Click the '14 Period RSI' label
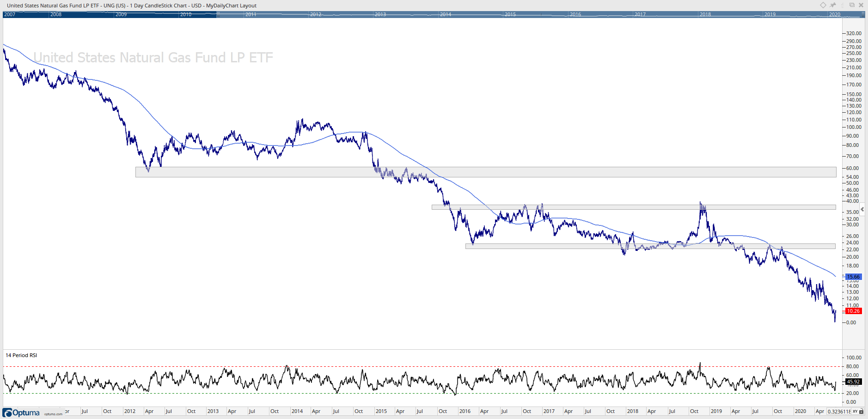868x419 pixels. (21, 355)
